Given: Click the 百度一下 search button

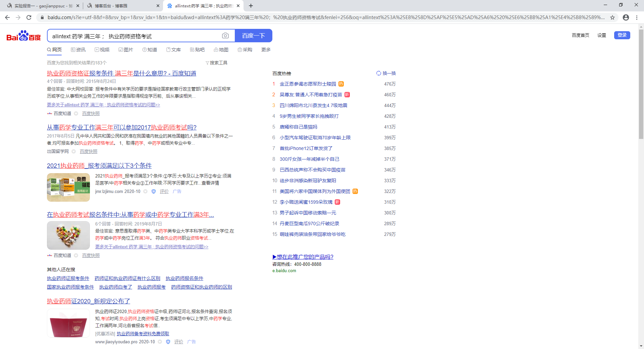Looking at the screenshot, I should tap(254, 36).
